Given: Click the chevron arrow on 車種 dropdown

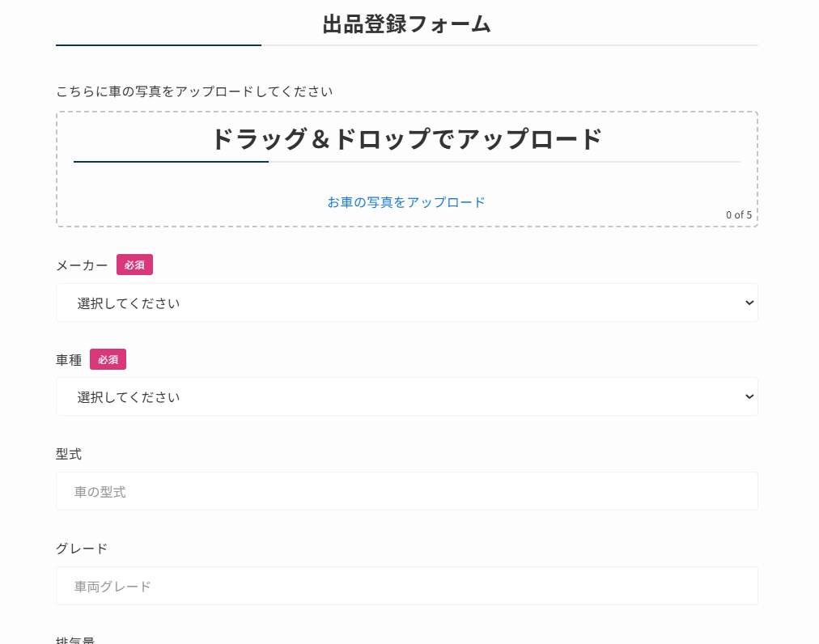Looking at the screenshot, I should pyautogui.click(x=749, y=396).
